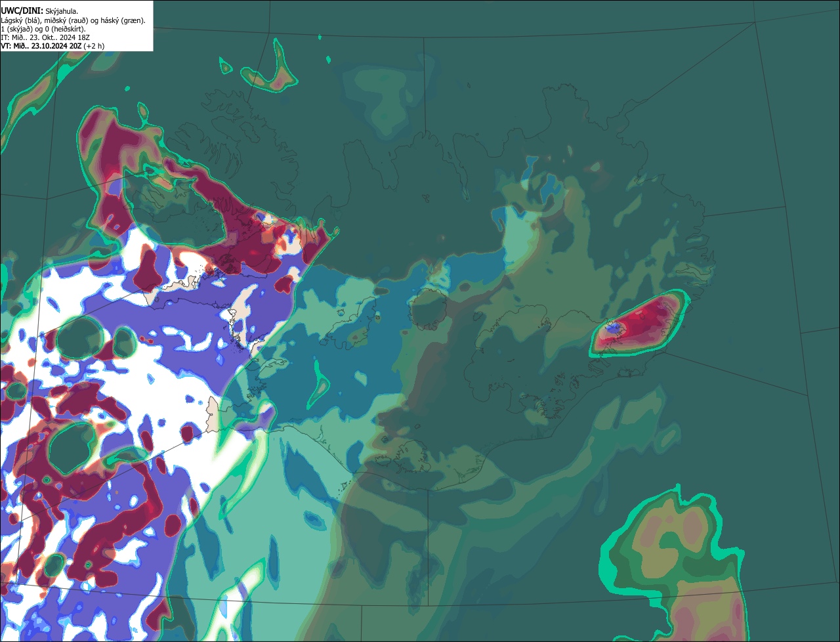Click the bold "UWC/DINI:" legend title
This screenshot has width=840, height=642.
(x=22, y=11)
